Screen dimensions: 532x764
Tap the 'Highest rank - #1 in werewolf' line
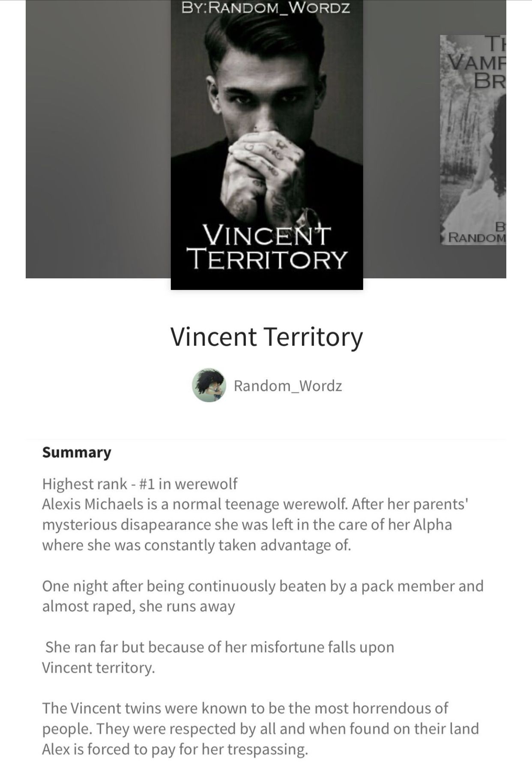(x=140, y=484)
